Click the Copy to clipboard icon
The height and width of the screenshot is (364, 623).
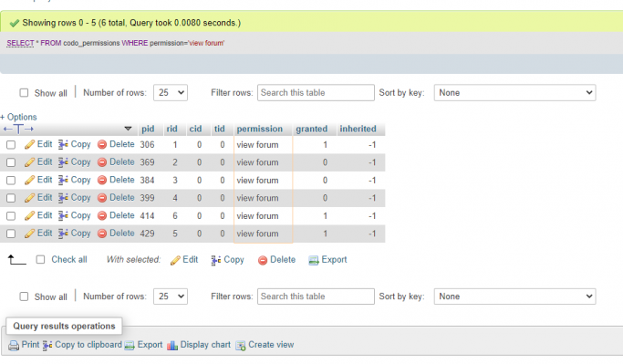point(47,346)
